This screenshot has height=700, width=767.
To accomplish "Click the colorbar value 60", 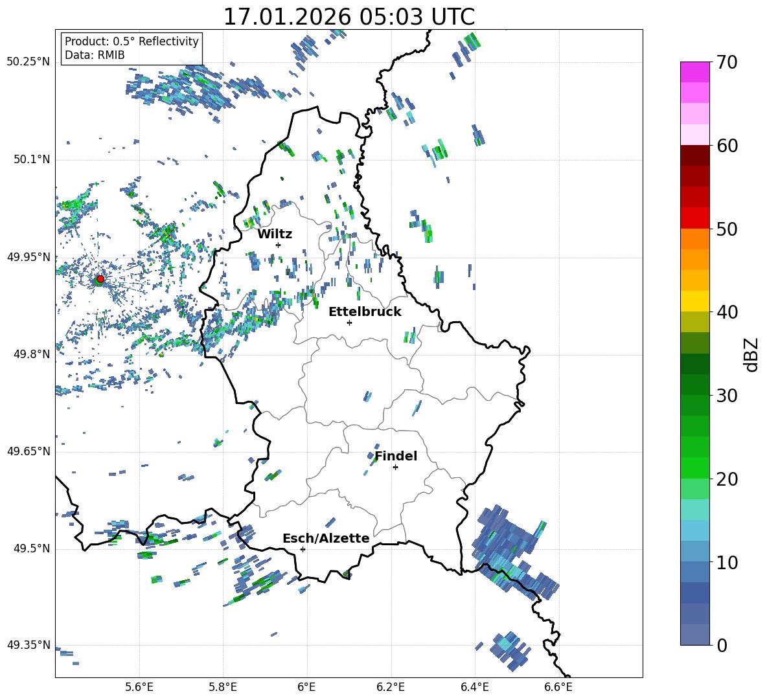I will coord(727,146).
